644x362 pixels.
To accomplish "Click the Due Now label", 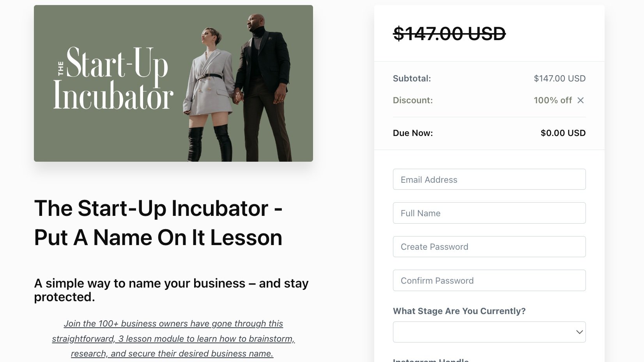I will 413,133.
